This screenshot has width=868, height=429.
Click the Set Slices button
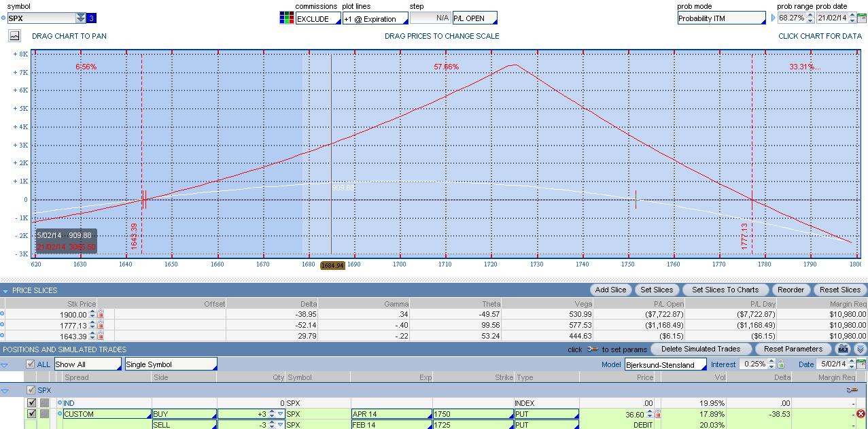coord(657,290)
